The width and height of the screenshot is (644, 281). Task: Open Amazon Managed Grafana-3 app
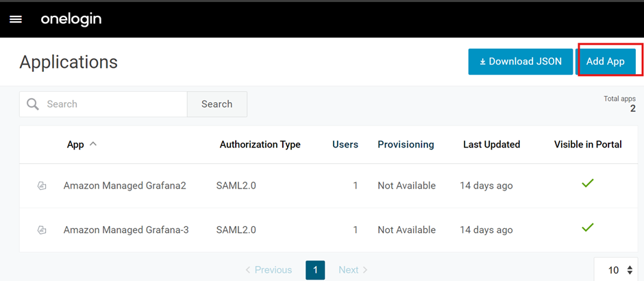(x=126, y=230)
